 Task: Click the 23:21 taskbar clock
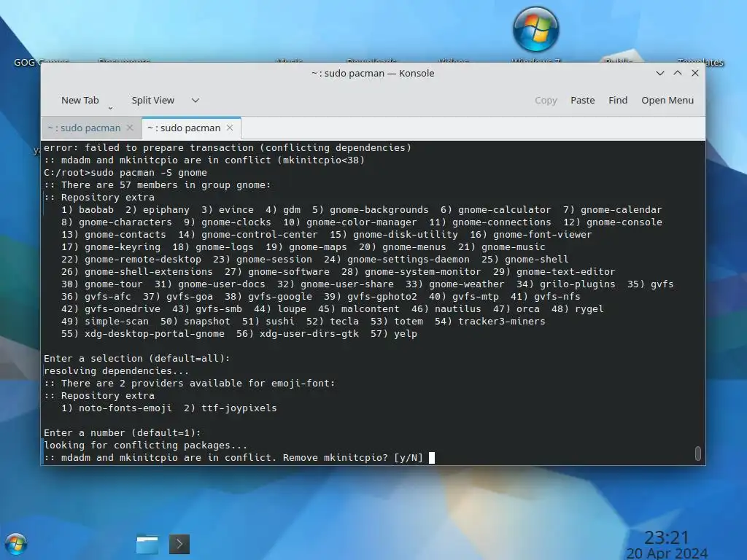[667, 537]
